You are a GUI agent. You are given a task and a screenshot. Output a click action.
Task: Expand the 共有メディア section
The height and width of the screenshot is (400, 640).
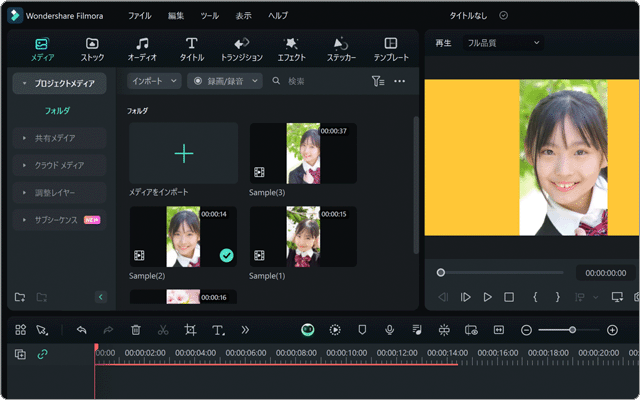click(60, 138)
